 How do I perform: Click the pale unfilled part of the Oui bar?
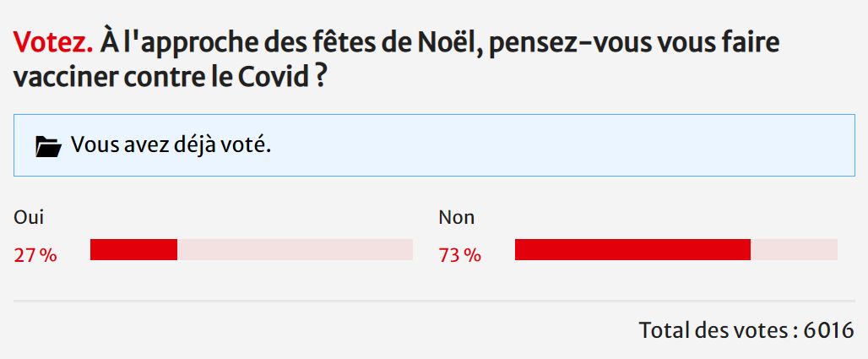tap(295, 250)
